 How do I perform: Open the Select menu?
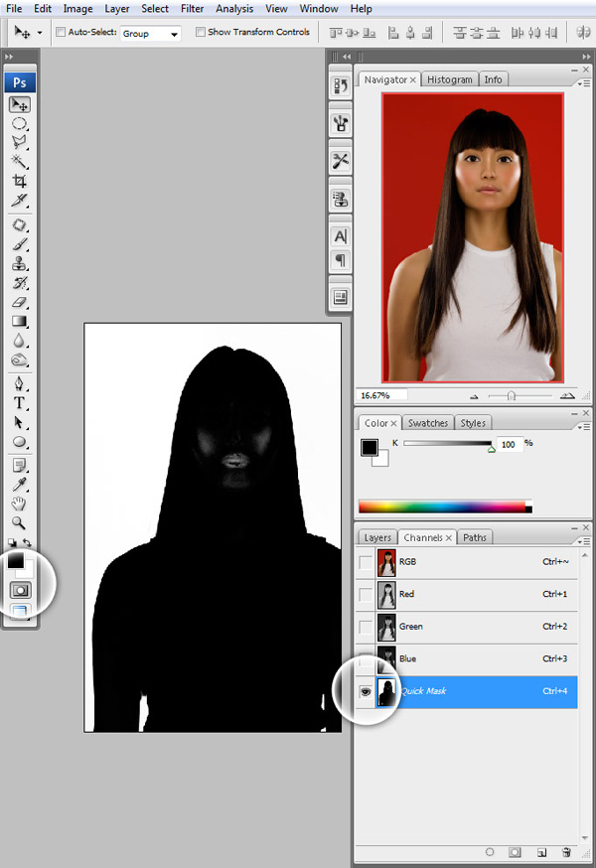[x=155, y=9]
